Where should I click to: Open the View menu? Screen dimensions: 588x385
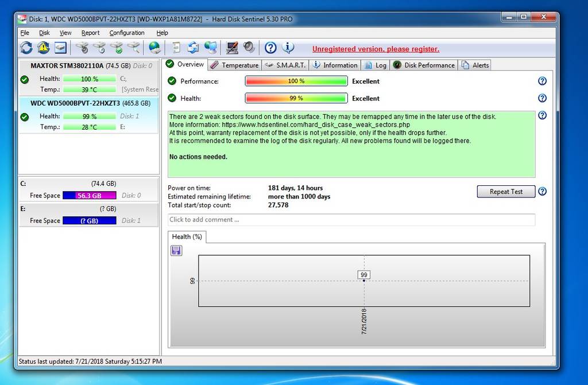tap(65, 33)
